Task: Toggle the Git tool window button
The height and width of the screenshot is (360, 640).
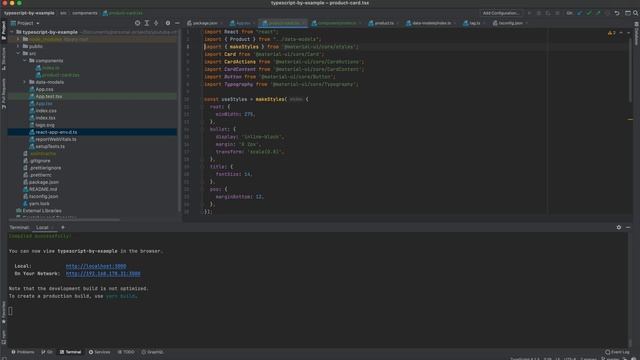Action: (47, 352)
